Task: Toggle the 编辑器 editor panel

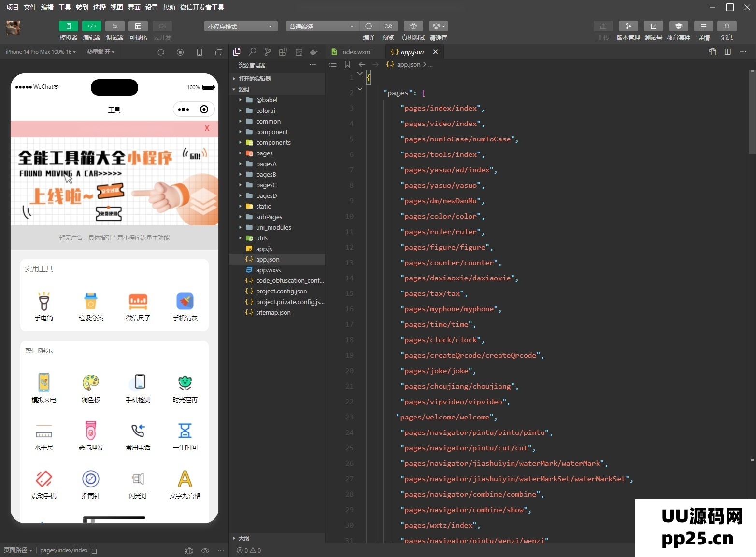Action: point(91,26)
